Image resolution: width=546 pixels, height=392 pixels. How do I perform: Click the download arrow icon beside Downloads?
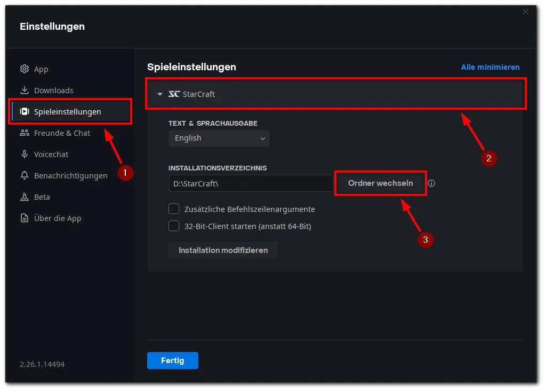[x=25, y=90]
